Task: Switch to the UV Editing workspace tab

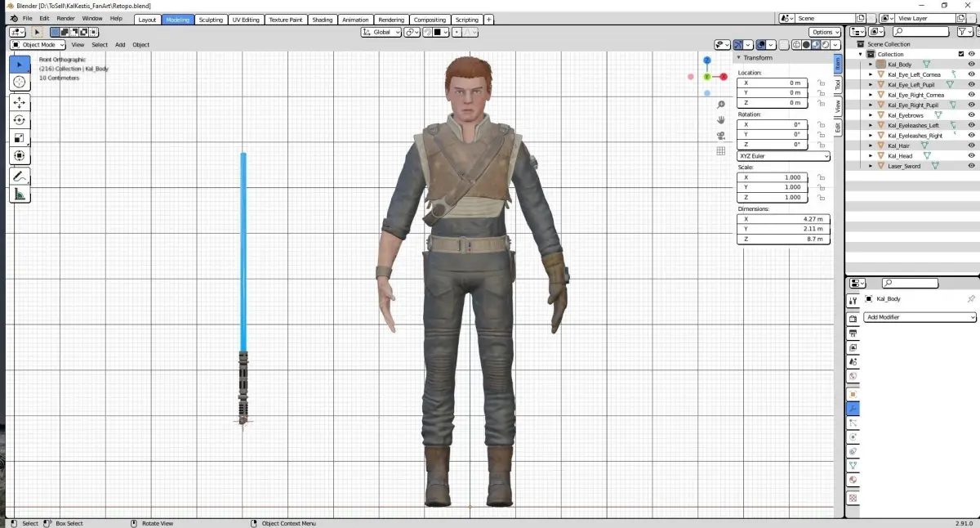Action: pyautogui.click(x=246, y=19)
